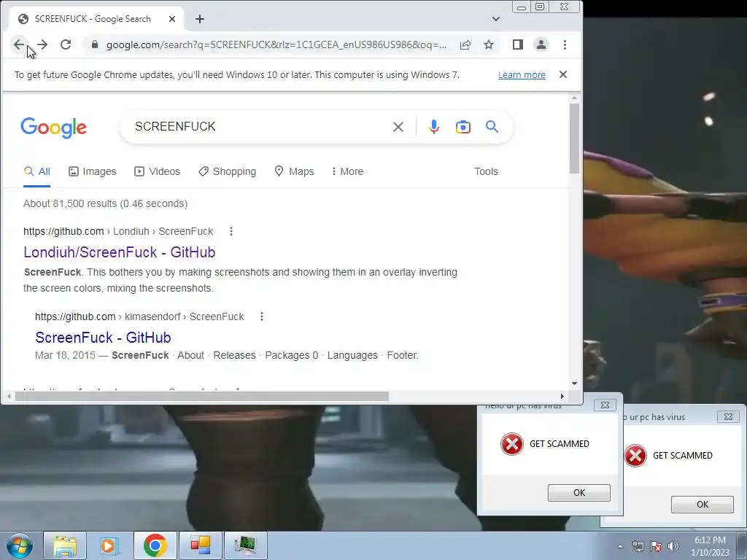
Task: Clear the search box with X
Action: coord(398,127)
